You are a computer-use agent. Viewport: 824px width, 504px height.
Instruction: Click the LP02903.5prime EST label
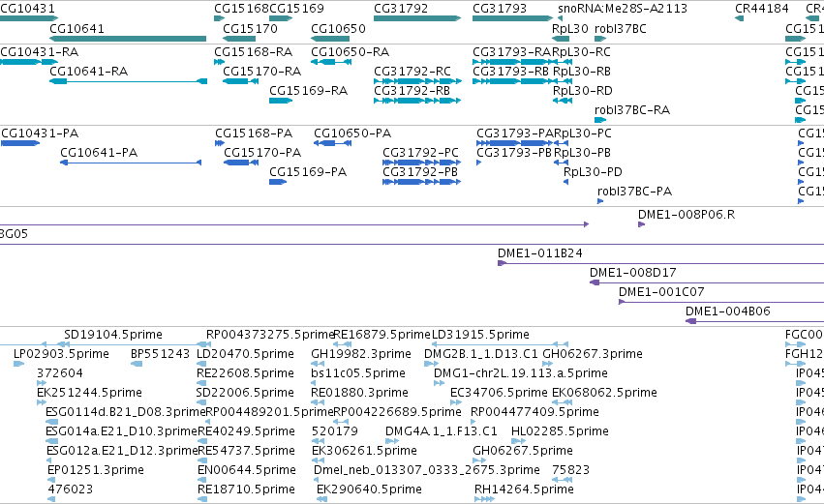(x=61, y=353)
